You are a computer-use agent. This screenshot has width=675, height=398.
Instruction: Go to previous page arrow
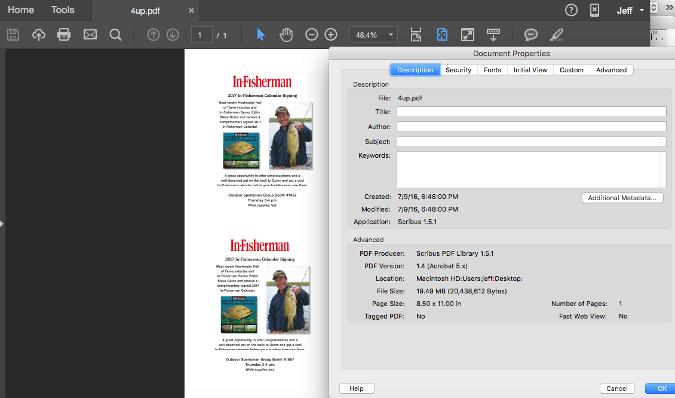[153, 35]
